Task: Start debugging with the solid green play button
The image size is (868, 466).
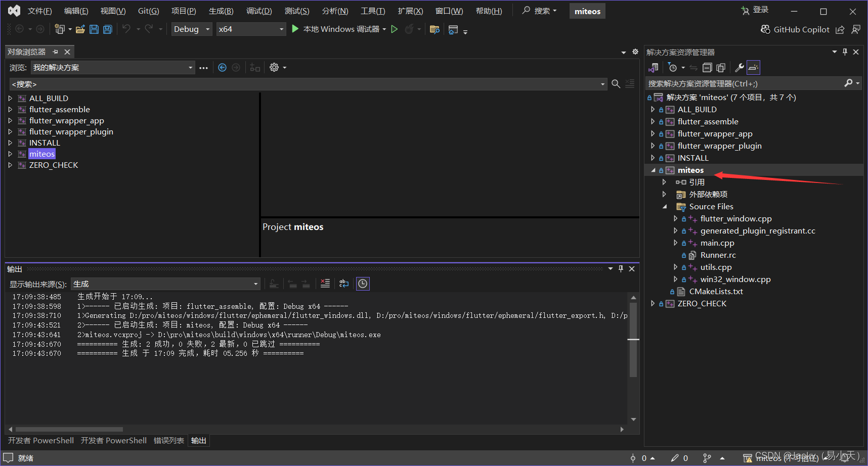Action: [295, 29]
